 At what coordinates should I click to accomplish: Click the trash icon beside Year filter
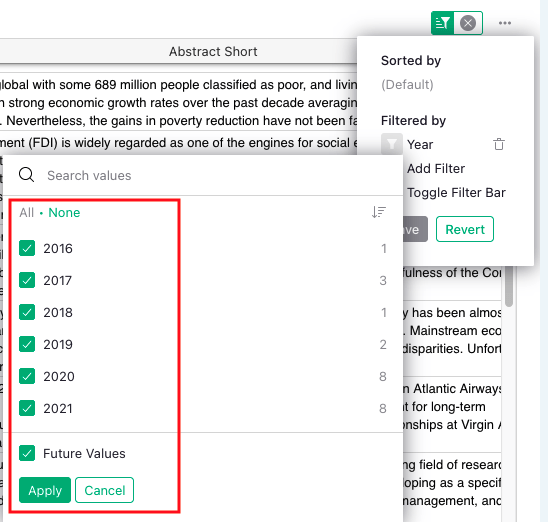tap(499, 144)
